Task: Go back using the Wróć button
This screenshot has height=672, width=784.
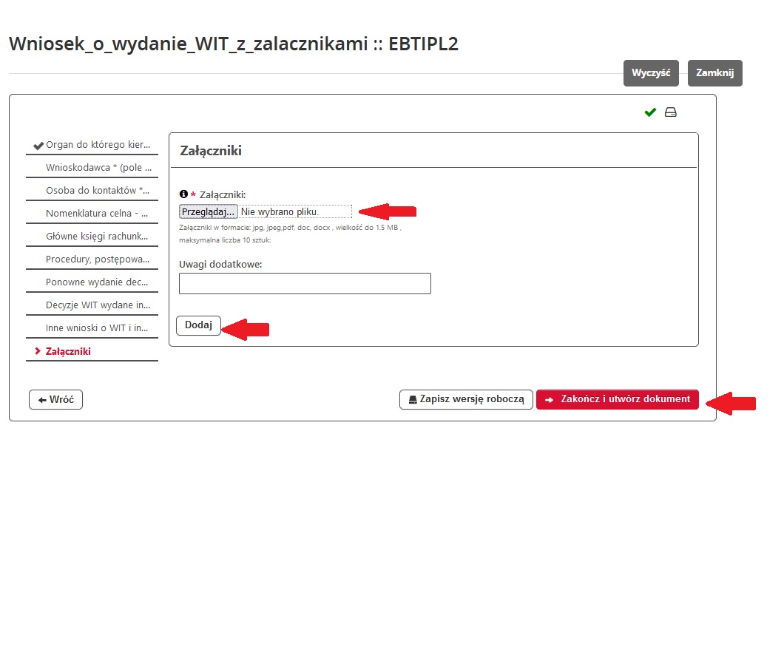Action: tap(56, 399)
